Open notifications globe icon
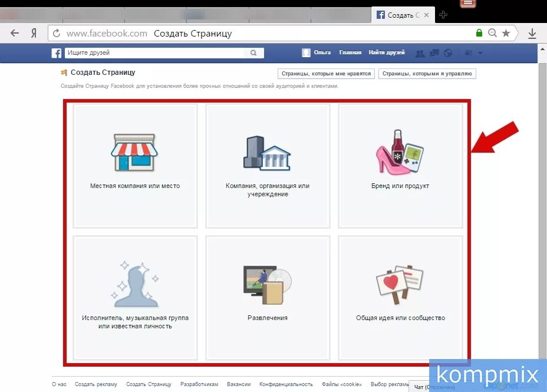Viewport: 547px width, 392px height. 448,53
